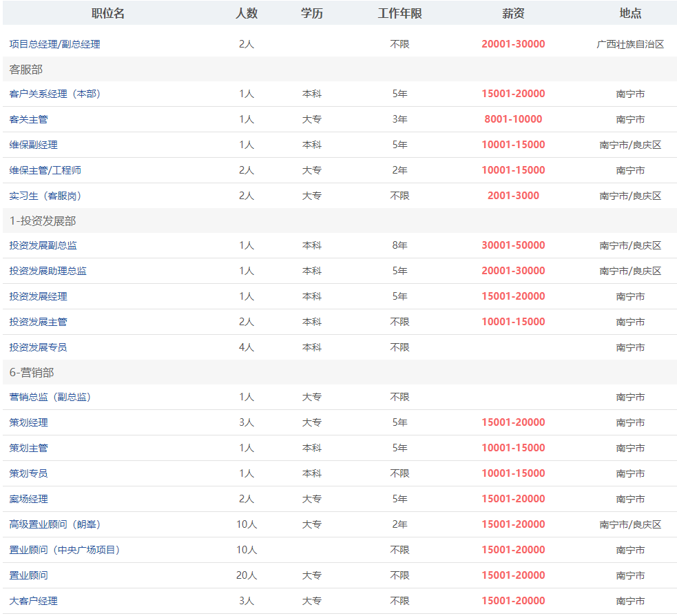This screenshot has width=677, height=616.
Task: Click the 客户关系经理（本部）job link
Action: [54, 94]
